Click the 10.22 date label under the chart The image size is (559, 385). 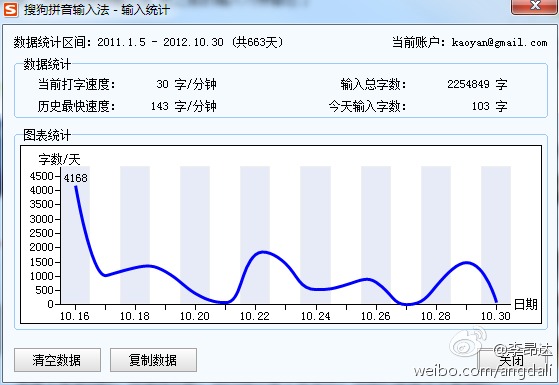point(255,316)
